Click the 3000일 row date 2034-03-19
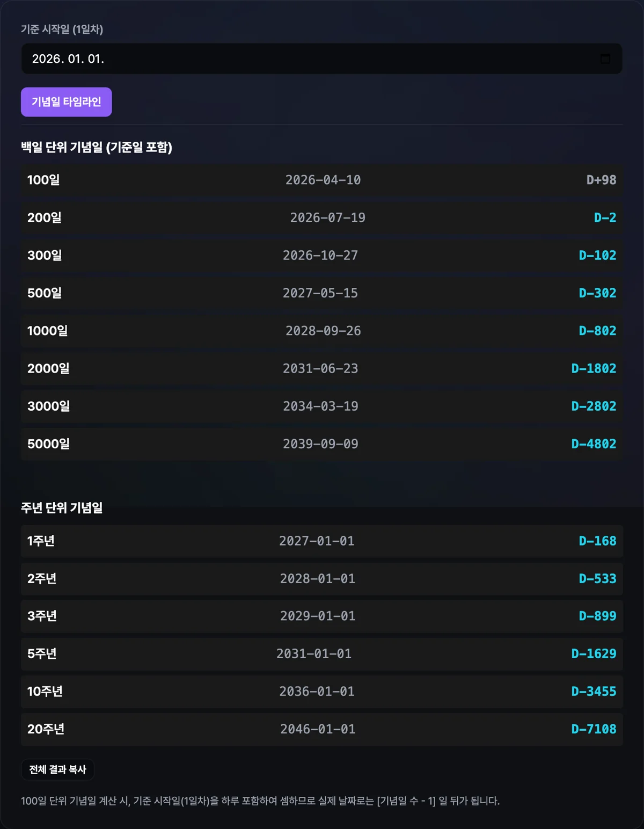644x829 pixels. 320,406
